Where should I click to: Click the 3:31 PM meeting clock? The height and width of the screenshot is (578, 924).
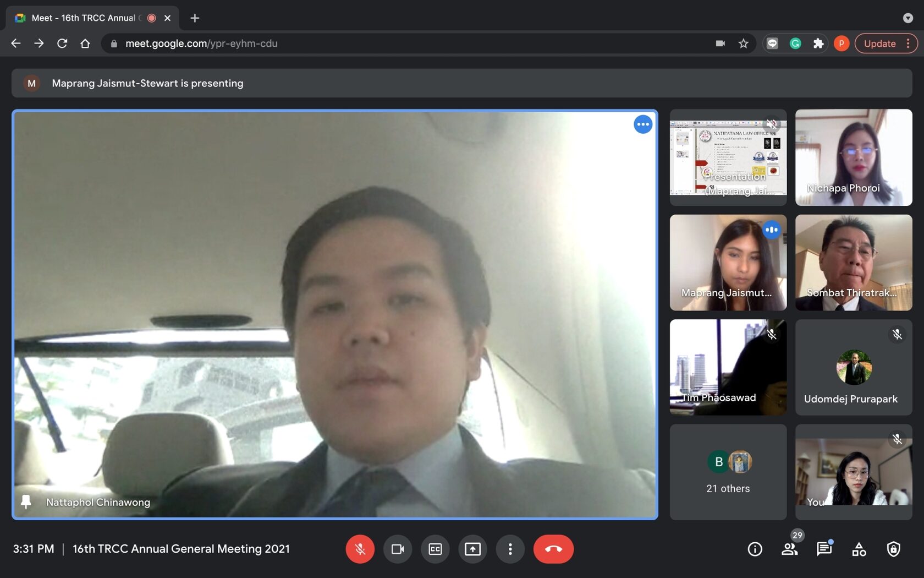pos(34,549)
